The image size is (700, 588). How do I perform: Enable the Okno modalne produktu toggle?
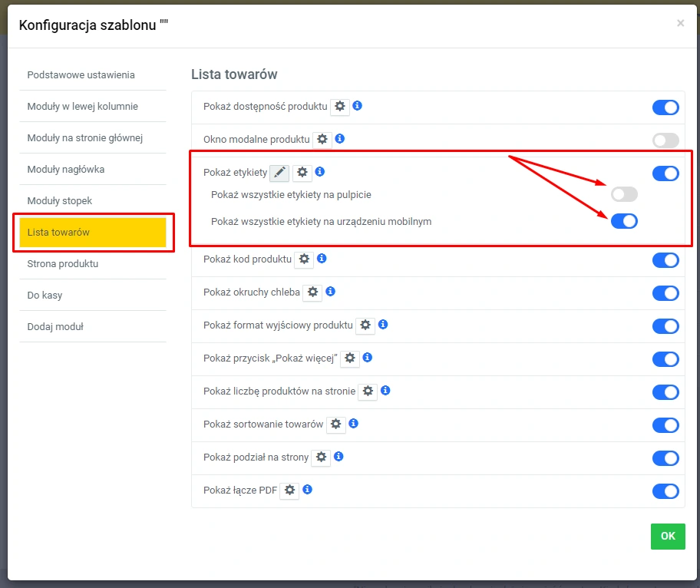click(665, 140)
